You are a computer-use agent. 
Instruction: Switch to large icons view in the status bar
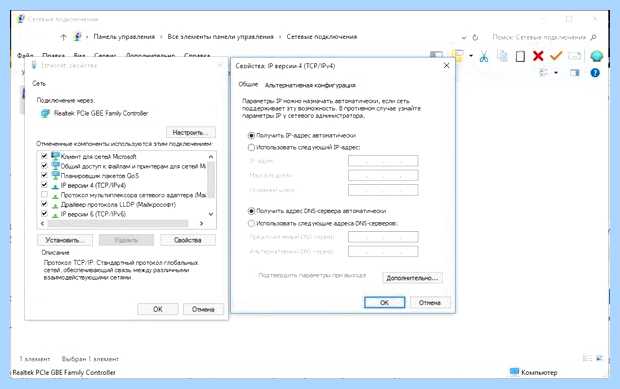coord(600,359)
